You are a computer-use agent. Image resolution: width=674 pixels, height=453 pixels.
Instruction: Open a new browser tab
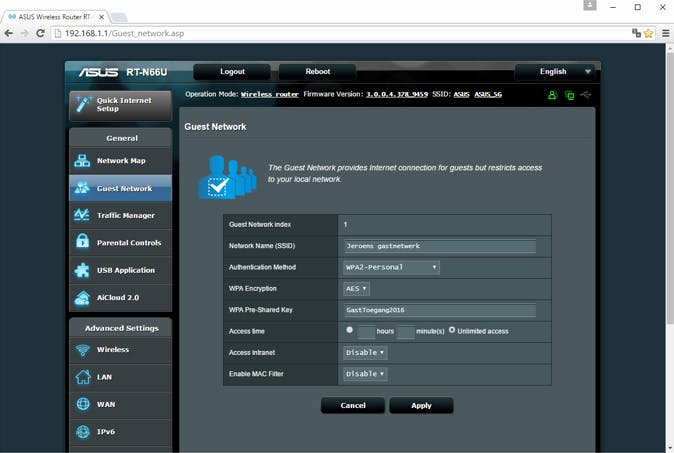(x=119, y=17)
